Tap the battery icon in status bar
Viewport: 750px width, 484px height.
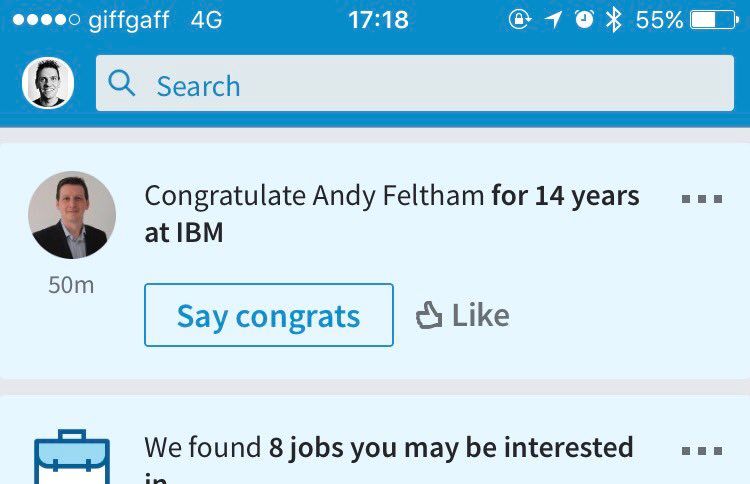tap(714, 20)
